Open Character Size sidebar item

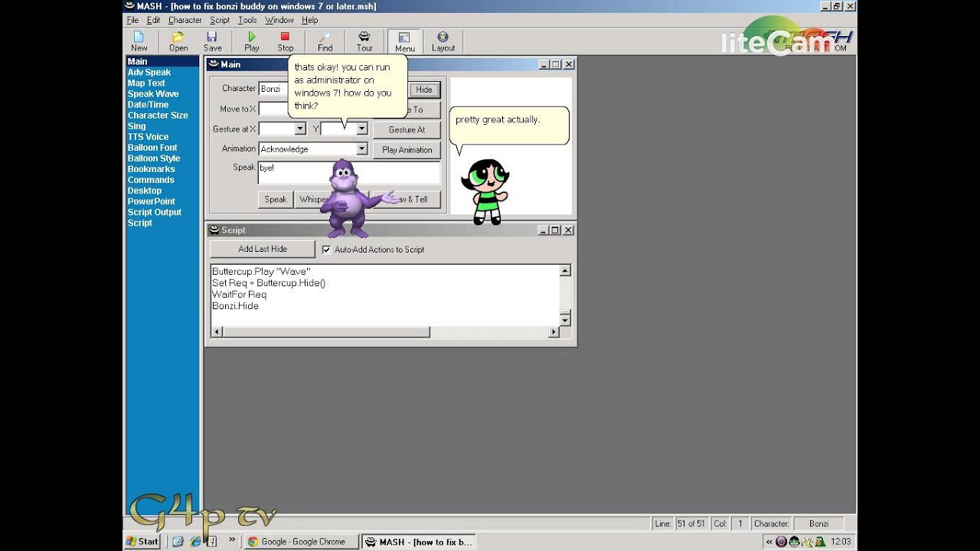158,116
